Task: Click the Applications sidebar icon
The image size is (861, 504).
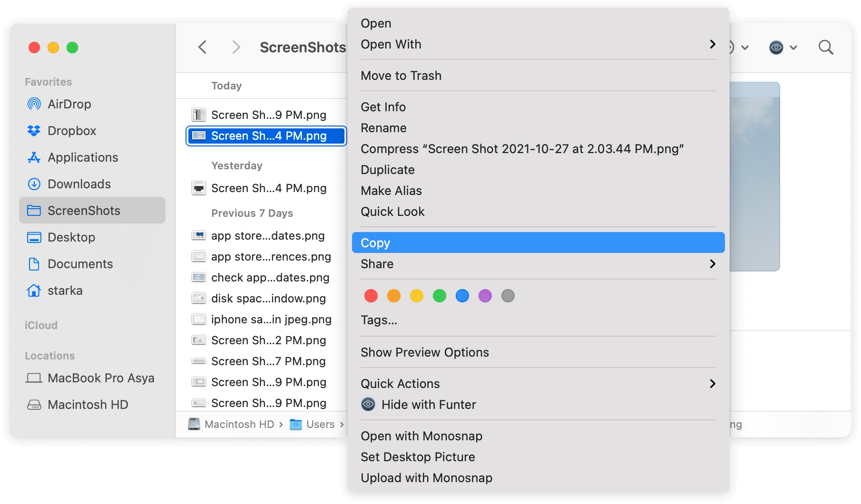Action: [x=34, y=157]
